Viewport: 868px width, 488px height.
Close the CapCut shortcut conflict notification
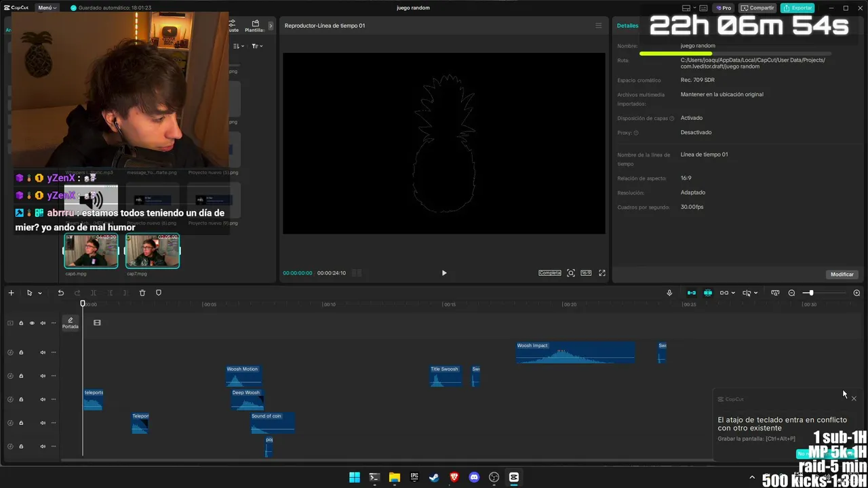pyautogui.click(x=854, y=399)
